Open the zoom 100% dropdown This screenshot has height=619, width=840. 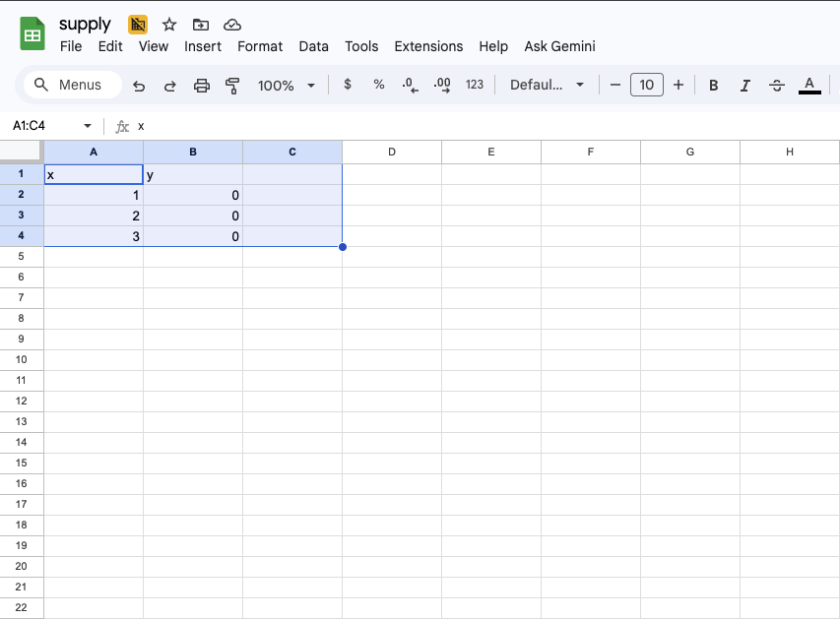pyautogui.click(x=286, y=86)
